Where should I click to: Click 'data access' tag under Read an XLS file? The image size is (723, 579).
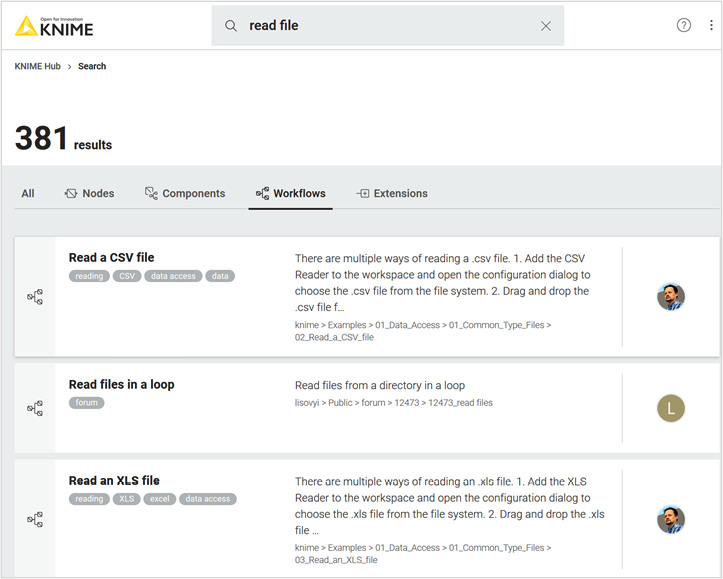(208, 499)
